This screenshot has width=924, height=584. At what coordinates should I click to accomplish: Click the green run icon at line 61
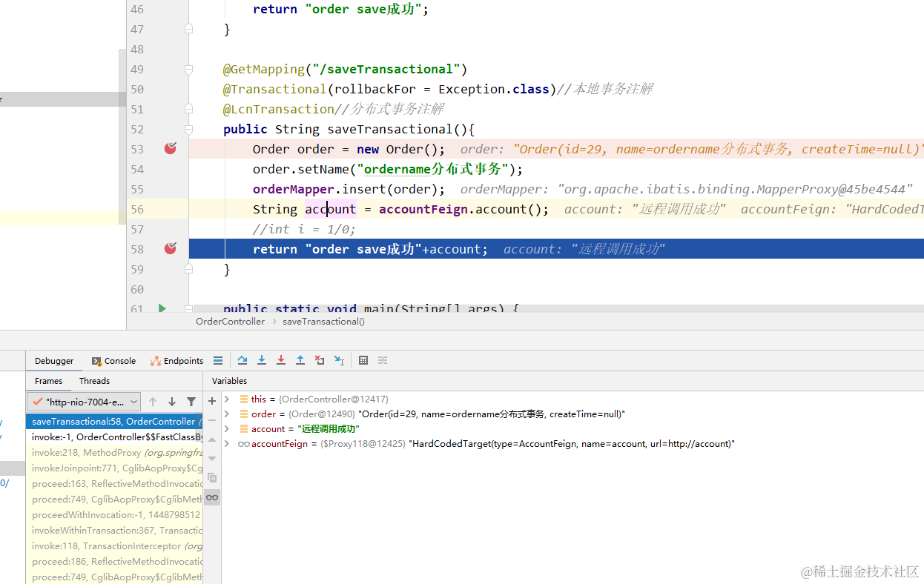(162, 308)
